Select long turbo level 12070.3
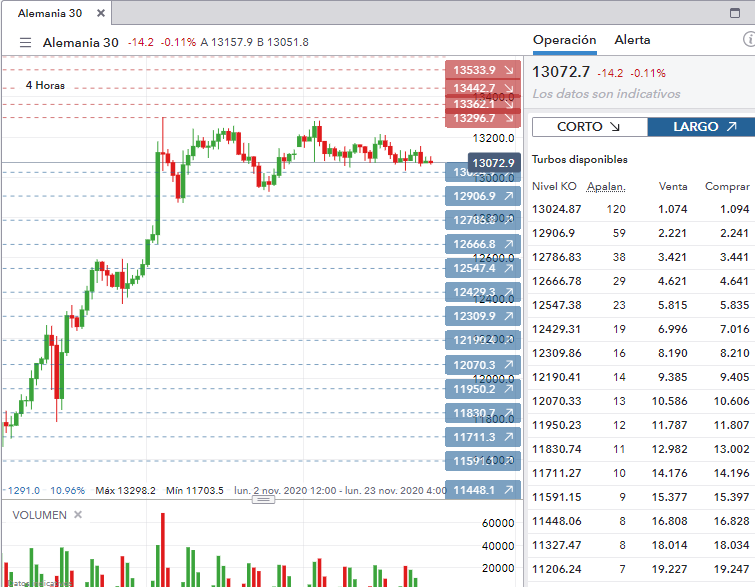This screenshot has height=587, width=755. pyautogui.click(x=483, y=365)
